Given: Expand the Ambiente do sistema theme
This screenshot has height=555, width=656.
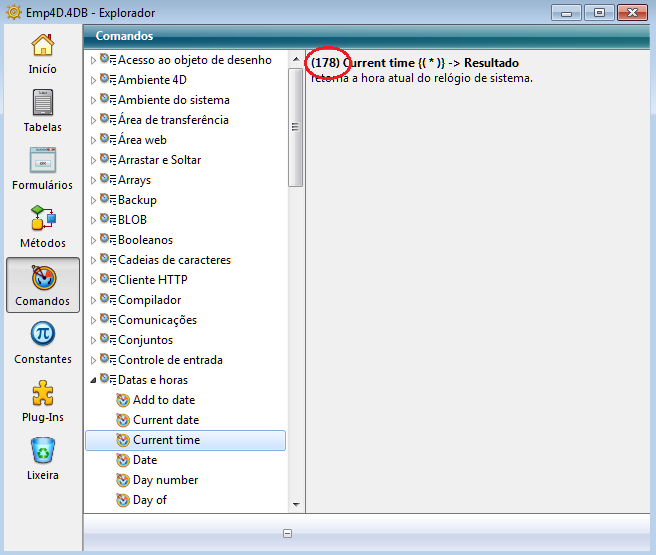Looking at the screenshot, I should 93,100.
